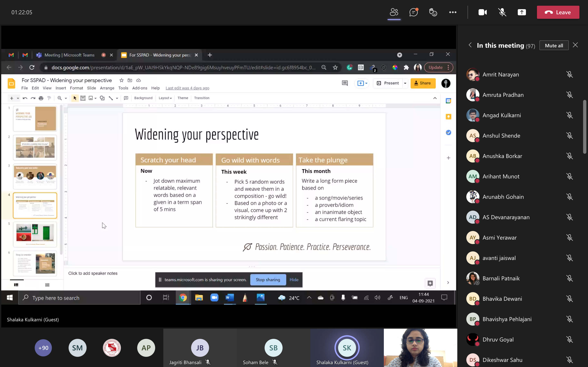The image size is (588, 367).
Task: Open the raise hand reactions icon
Action: (x=433, y=12)
